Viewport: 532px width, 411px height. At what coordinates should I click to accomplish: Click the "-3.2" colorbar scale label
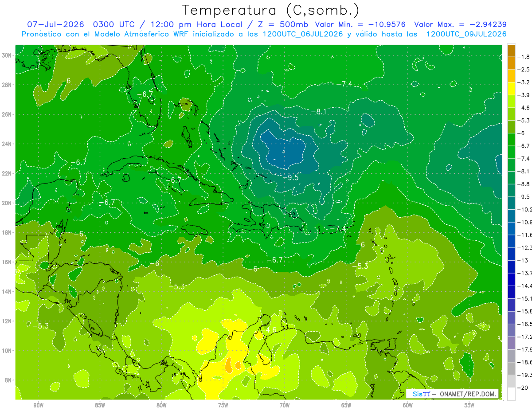pos(524,82)
